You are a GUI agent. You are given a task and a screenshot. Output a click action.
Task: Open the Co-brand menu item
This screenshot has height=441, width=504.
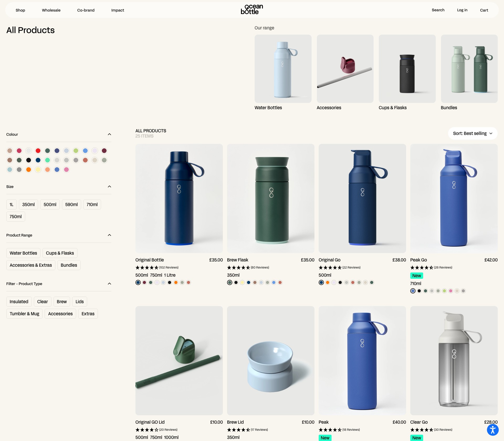[86, 10]
